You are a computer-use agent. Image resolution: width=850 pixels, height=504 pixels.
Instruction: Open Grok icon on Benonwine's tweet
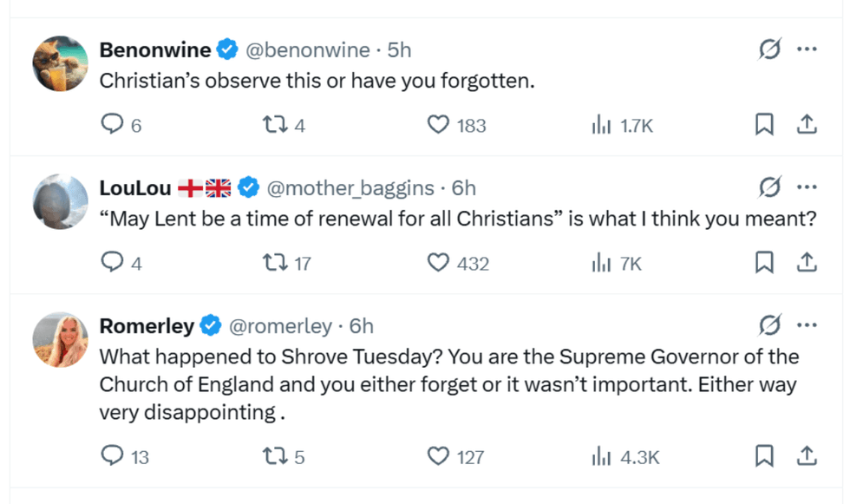[769, 49]
